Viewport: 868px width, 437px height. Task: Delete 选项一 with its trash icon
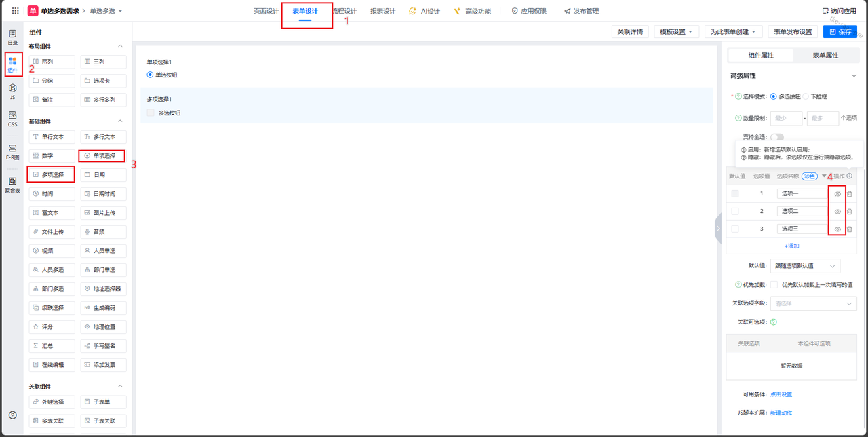[849, 194]
